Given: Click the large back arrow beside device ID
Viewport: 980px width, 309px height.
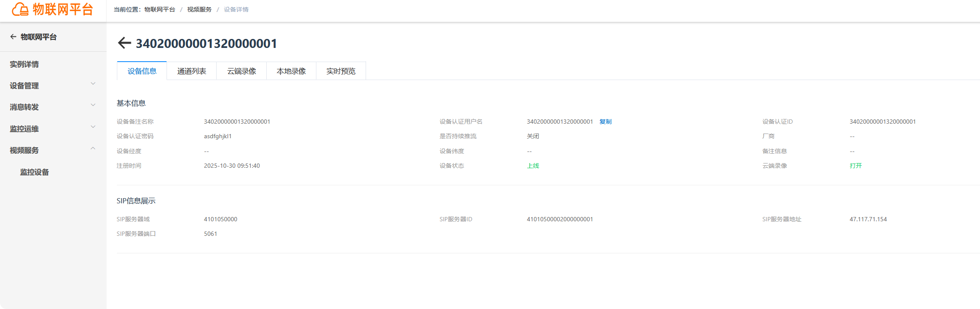Looking at the screenshot, I should coord(124,43).
